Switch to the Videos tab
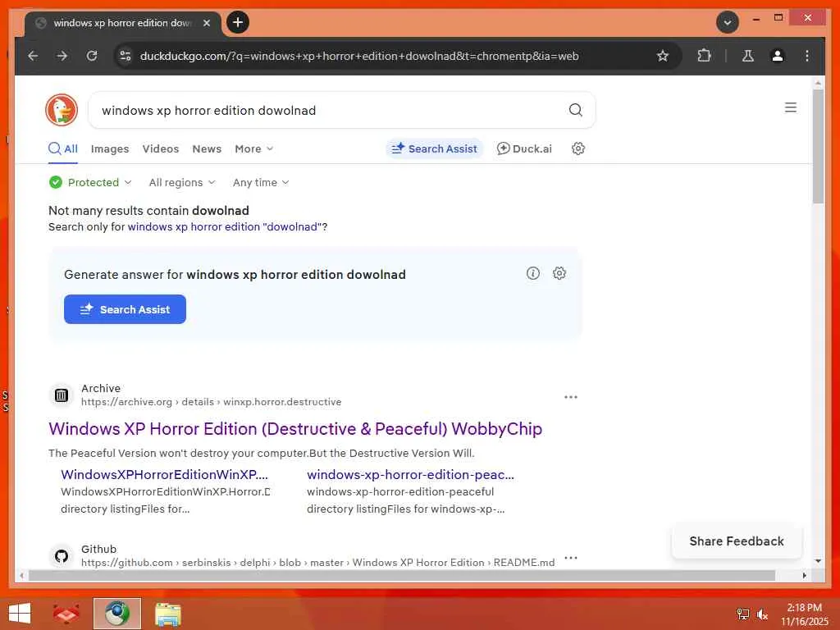This screenshot has width=840, height=630. [x=161, y=149]
